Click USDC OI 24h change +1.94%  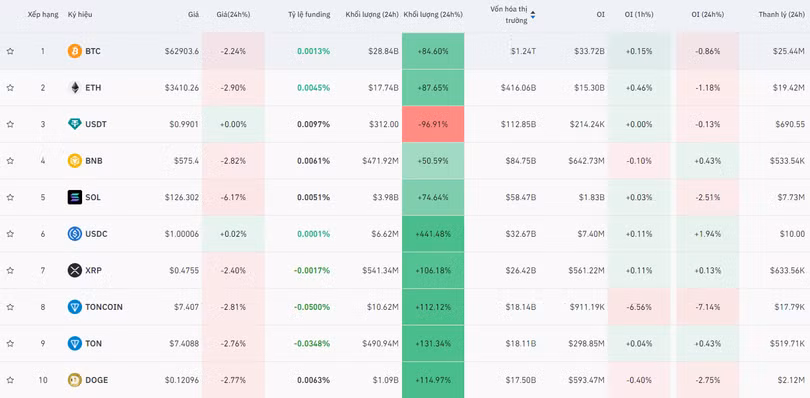(x=707, y=234)
